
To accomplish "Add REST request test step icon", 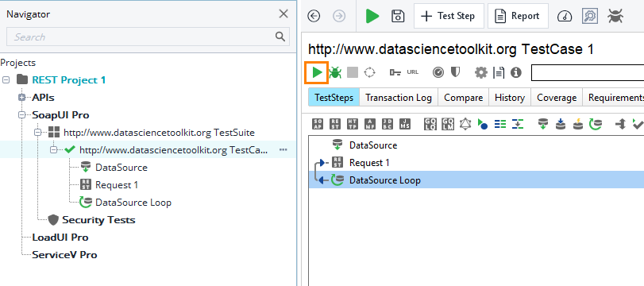I will coord(335,124).
